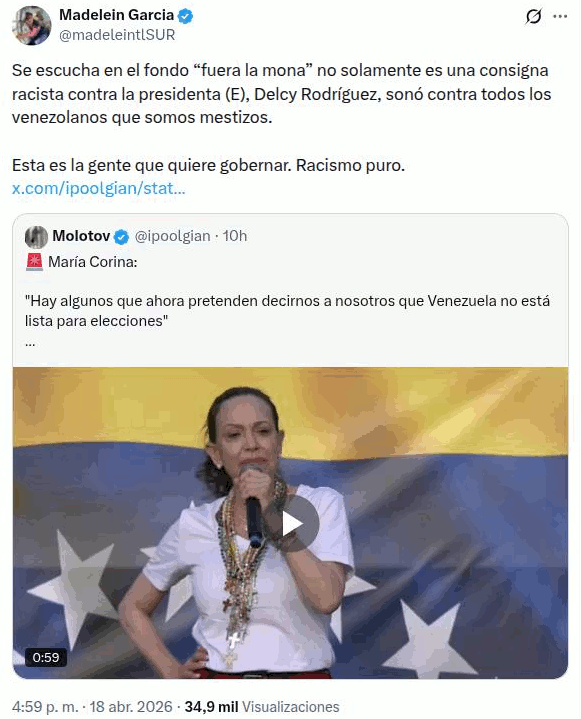
Task: Click the Madelein Garcia display name
Action: (116, 15)
